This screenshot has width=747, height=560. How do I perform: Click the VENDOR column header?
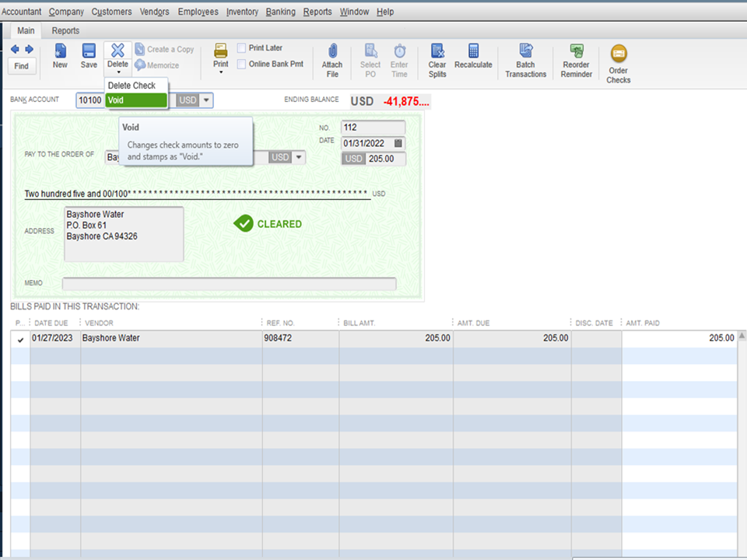(x=99, y=323)
